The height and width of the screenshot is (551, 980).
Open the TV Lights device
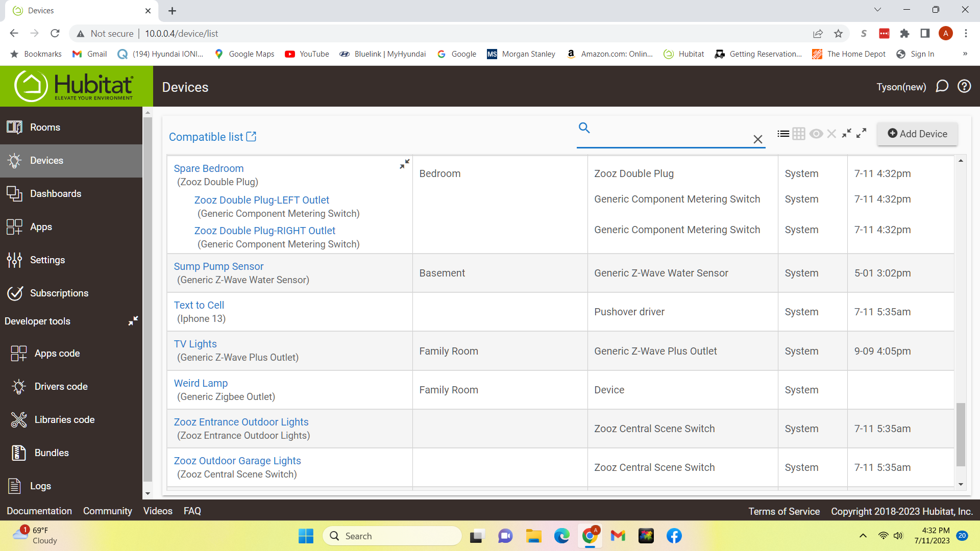click(x=195, y=344)
